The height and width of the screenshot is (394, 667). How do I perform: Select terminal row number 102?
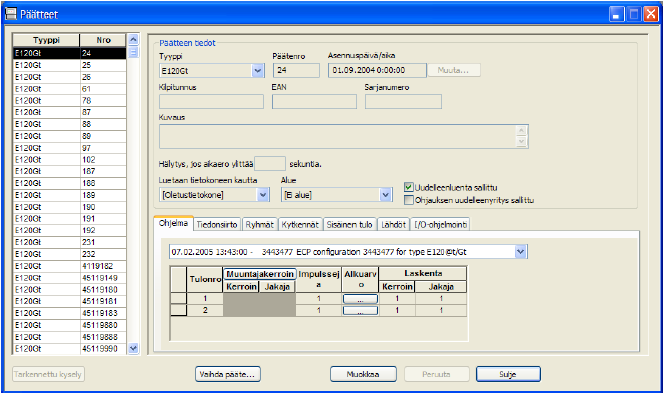[70, 160]
